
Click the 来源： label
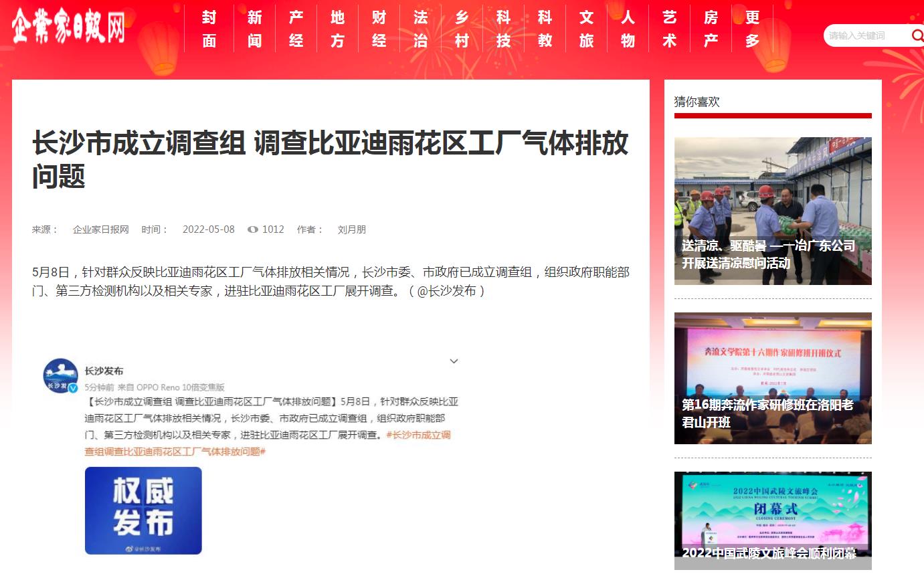click(x=45, y=229)
